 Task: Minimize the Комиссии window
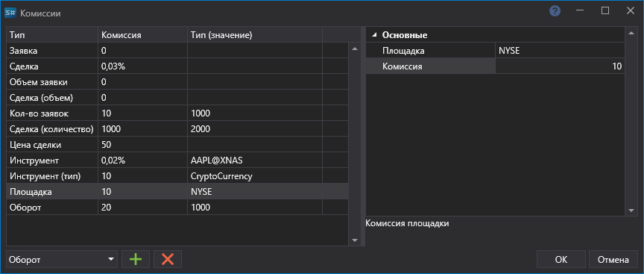click(x=580, y=11)
